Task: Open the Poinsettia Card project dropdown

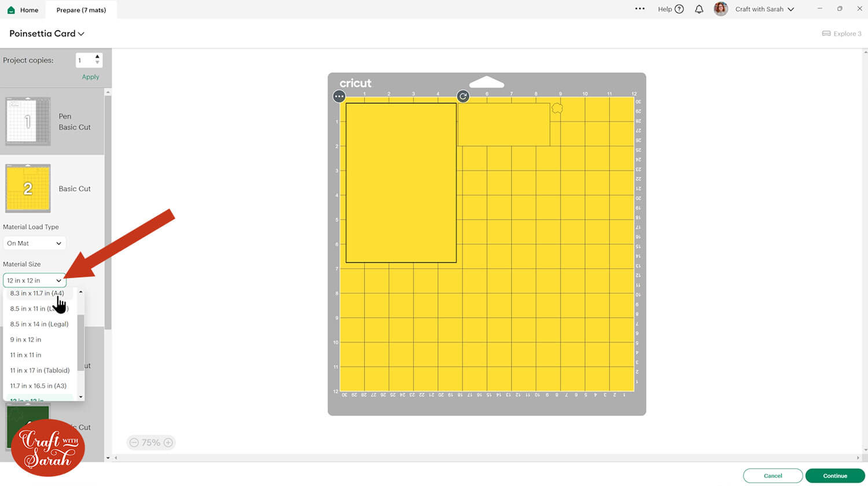Action: (x=47, y=34)
